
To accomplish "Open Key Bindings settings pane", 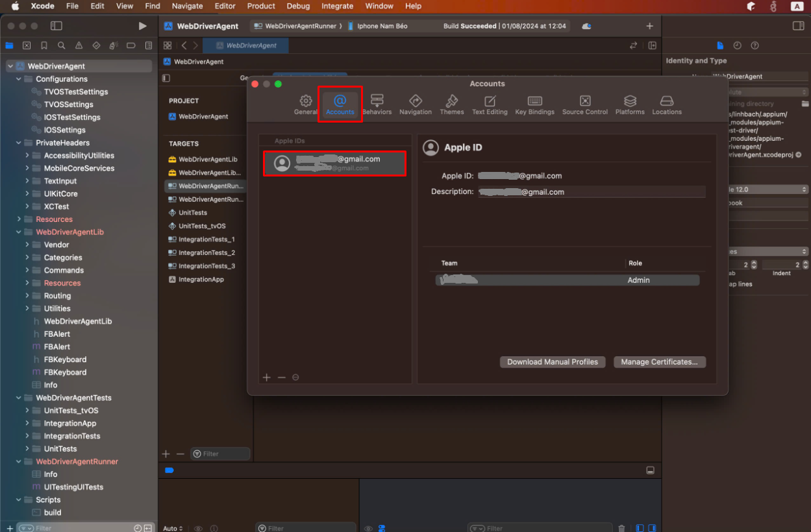I will click(535, 104).
